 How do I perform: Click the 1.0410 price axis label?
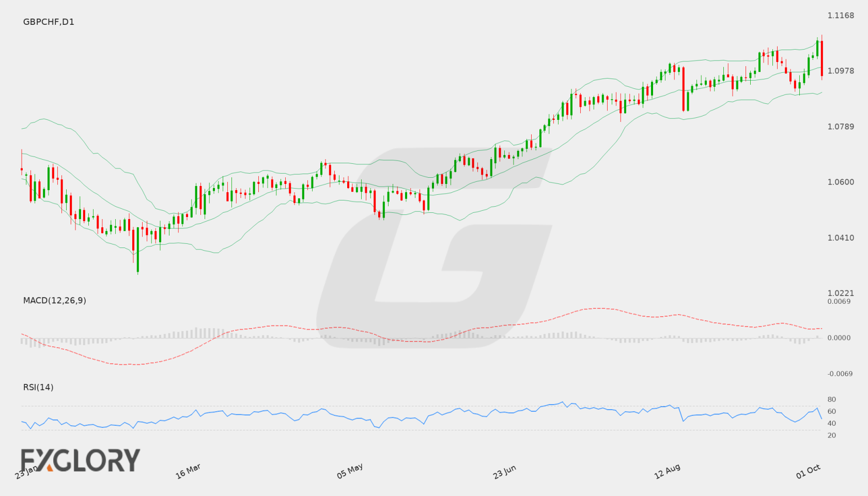[x=841, y=238]
